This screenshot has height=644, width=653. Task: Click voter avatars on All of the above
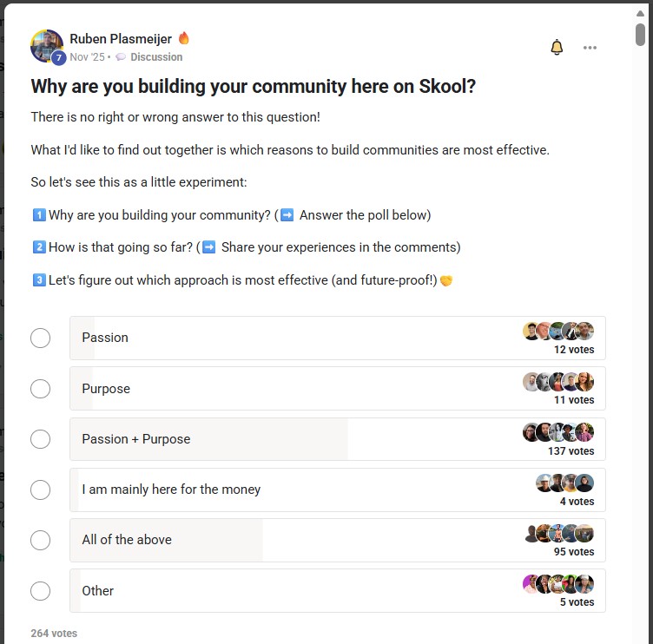tap(559, 533)
